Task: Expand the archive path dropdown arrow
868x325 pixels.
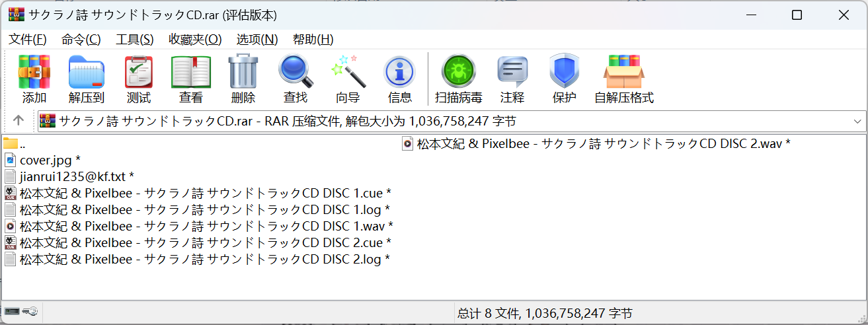Action: coord(857,121)
